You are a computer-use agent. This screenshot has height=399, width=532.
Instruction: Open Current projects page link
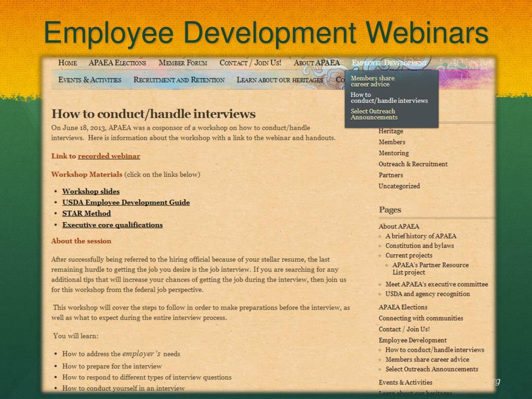point(409,256)
